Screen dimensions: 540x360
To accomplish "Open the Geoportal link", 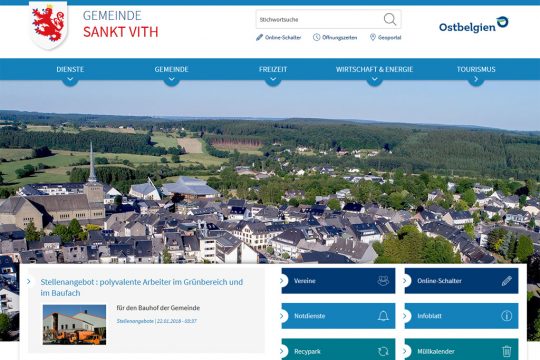I will 390,38.
